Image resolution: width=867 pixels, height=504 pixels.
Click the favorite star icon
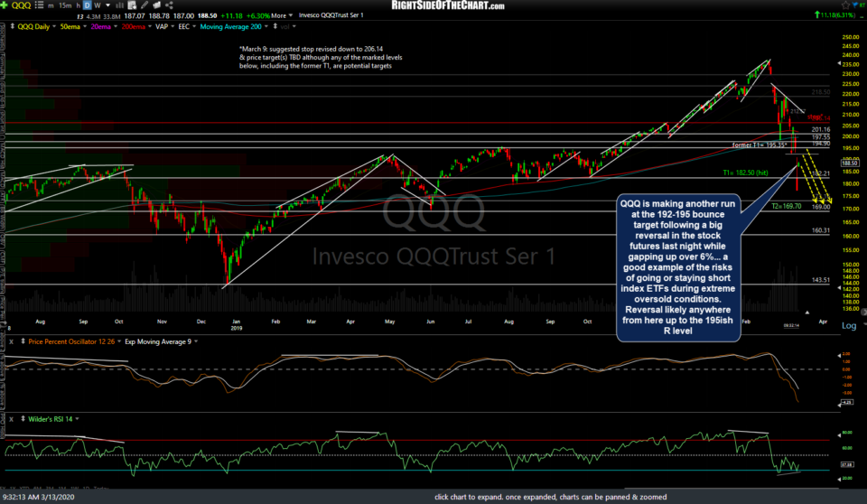[x=845, y=5]
